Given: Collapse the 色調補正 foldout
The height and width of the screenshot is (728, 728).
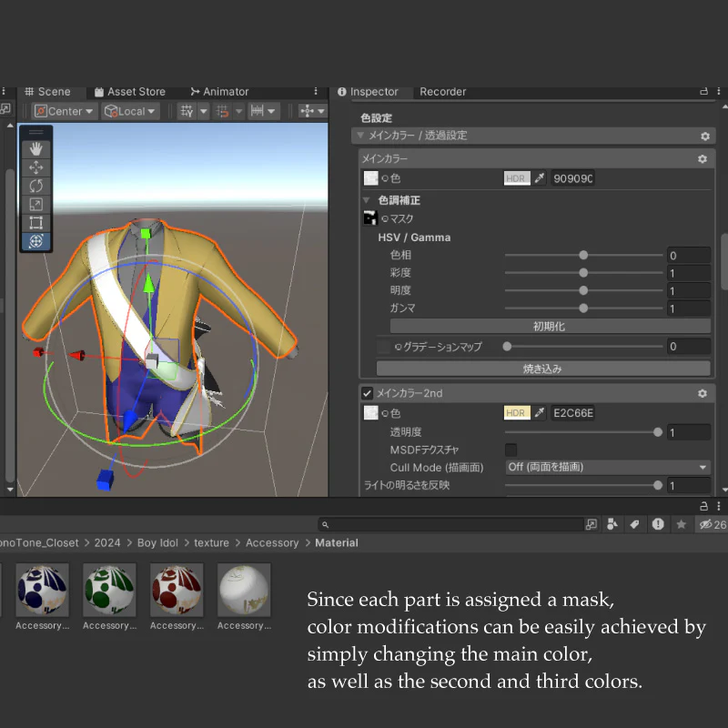Looking at the screenshot, I should (x=367, y=200).
